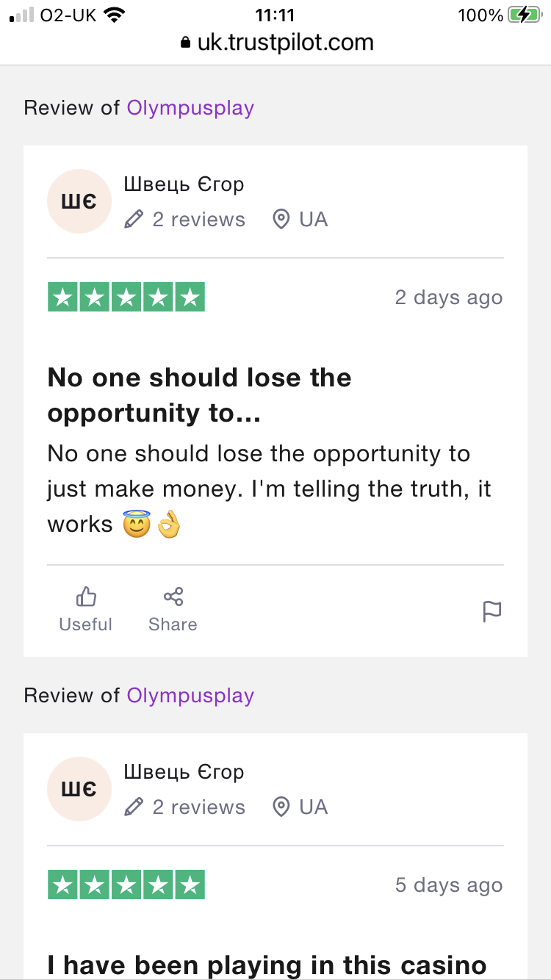Image resolution: width=551 pixels, height=980 pixels.
Task: Click the "2 days ago" timestamp
Action: coord(448,298)
